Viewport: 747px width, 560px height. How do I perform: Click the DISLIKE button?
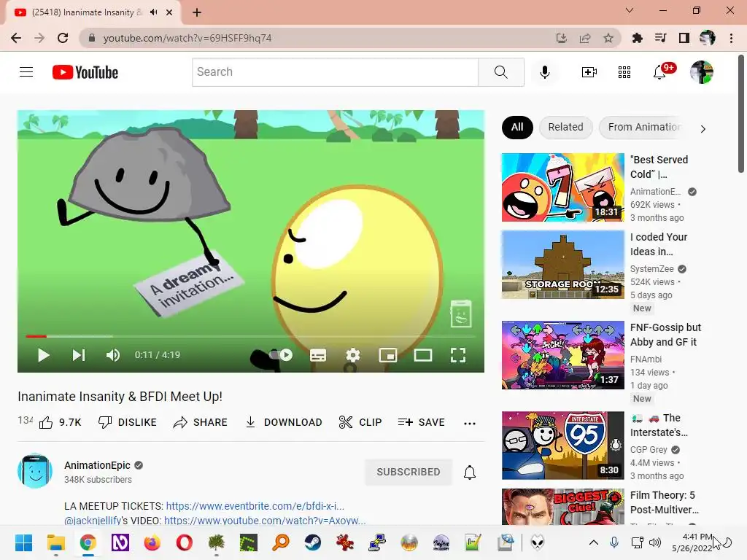tap(127, 422)
